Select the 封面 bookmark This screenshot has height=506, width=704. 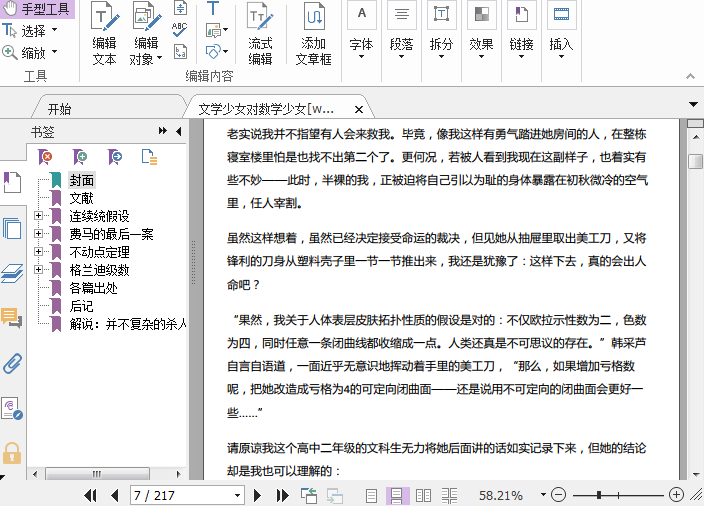[x=82, y=180]
